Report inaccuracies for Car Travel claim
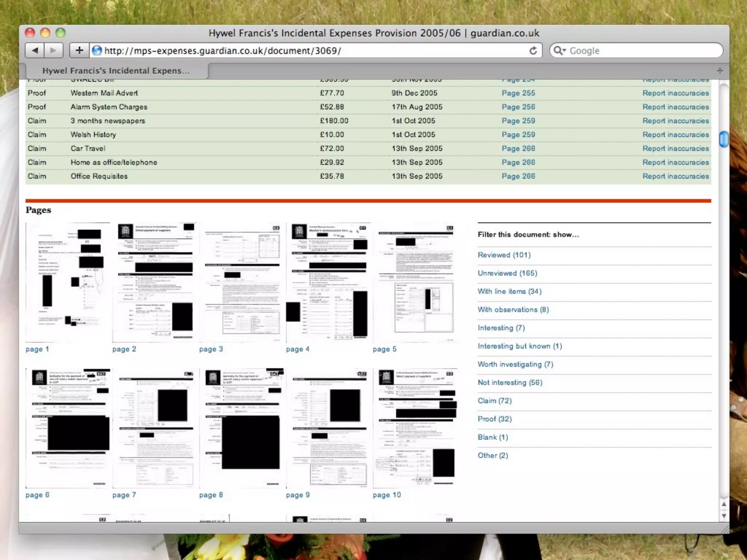Viewport: 747px width, 560px height. 676,148
